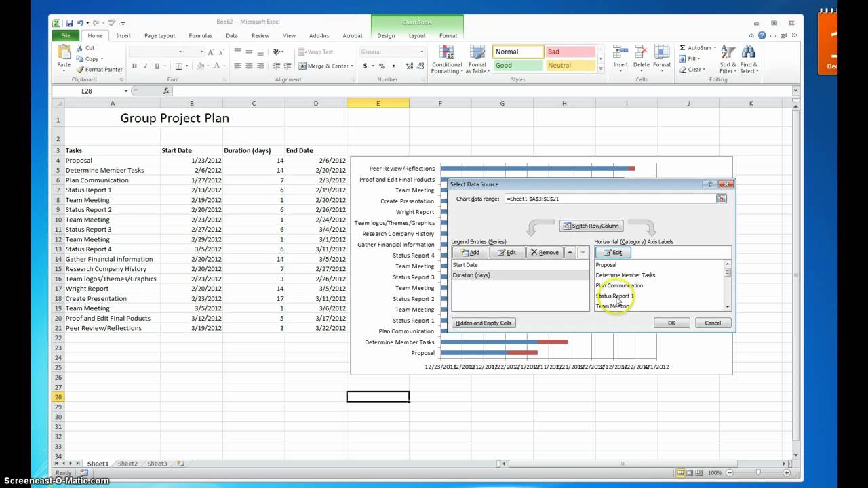
Task: Open the Page Layout ribbon tab
Action: point(159,36)
